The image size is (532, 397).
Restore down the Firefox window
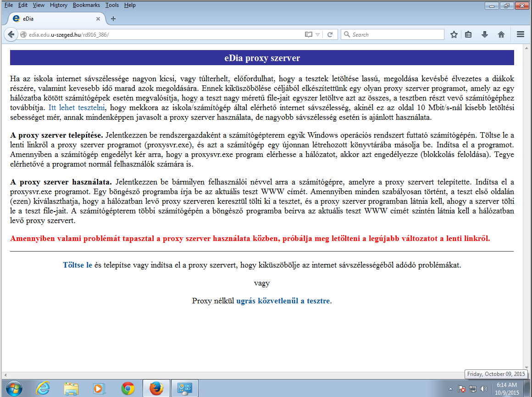[x=507, y=6]
